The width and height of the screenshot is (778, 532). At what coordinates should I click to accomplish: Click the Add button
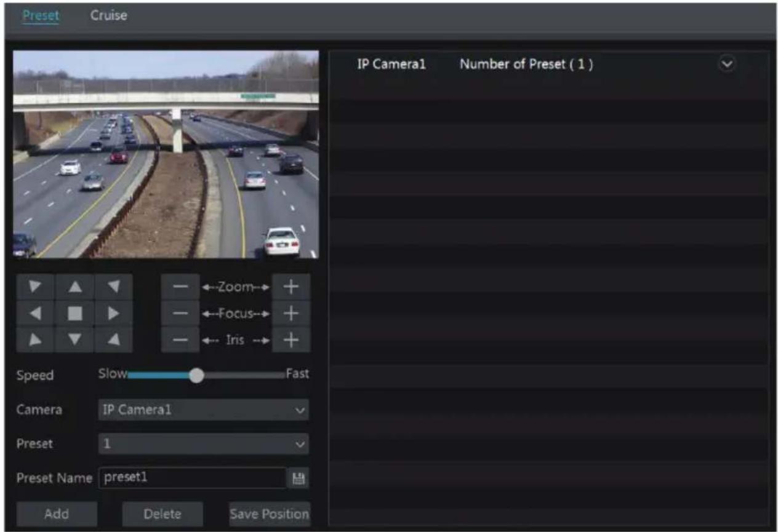click(57, 514)
